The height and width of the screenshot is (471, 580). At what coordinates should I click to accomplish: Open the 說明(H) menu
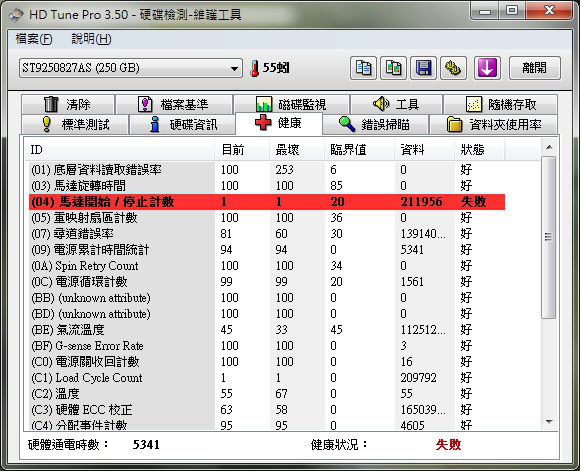click(x=91, y=39)
